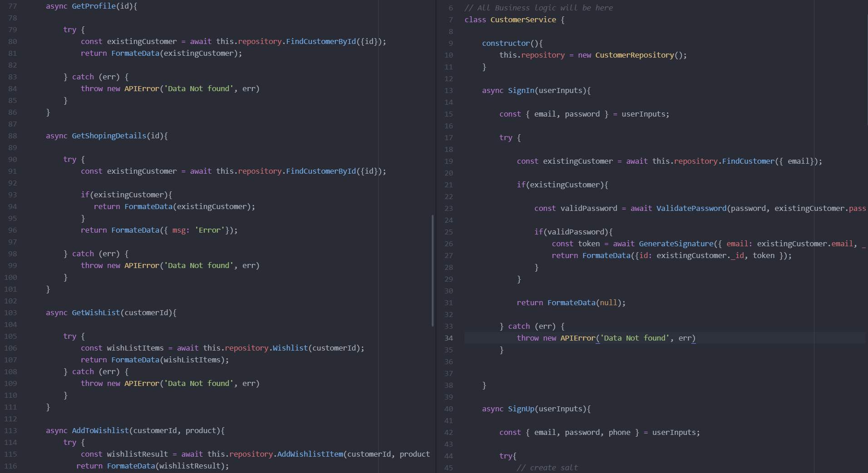
Task: Click the GetProfile method name on line 77
Action: click(94, 6)
